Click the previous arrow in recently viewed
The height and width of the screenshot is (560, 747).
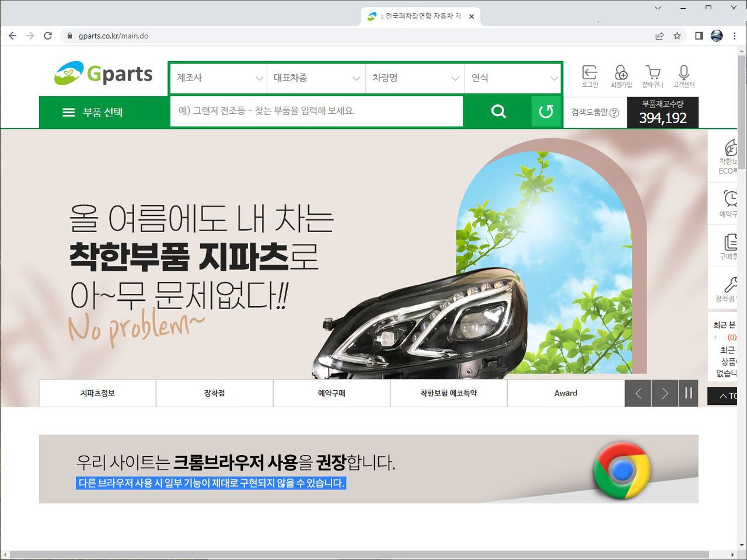[x=715, y=338]
